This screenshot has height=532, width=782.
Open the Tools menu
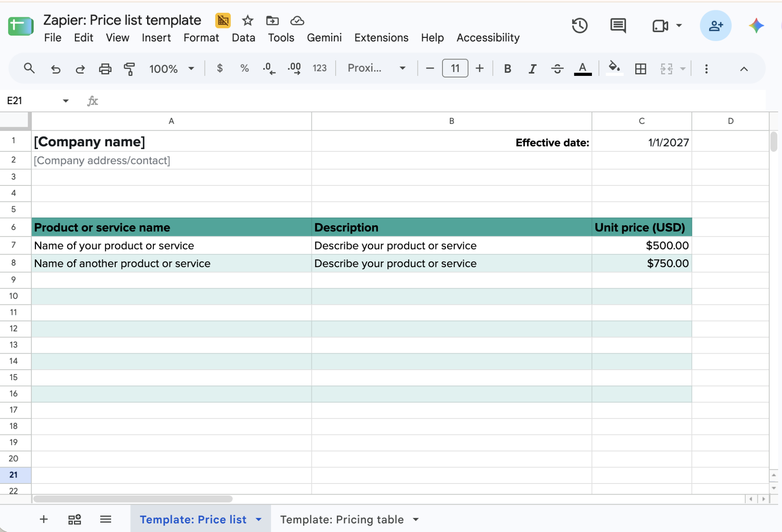tap(281, 38)
